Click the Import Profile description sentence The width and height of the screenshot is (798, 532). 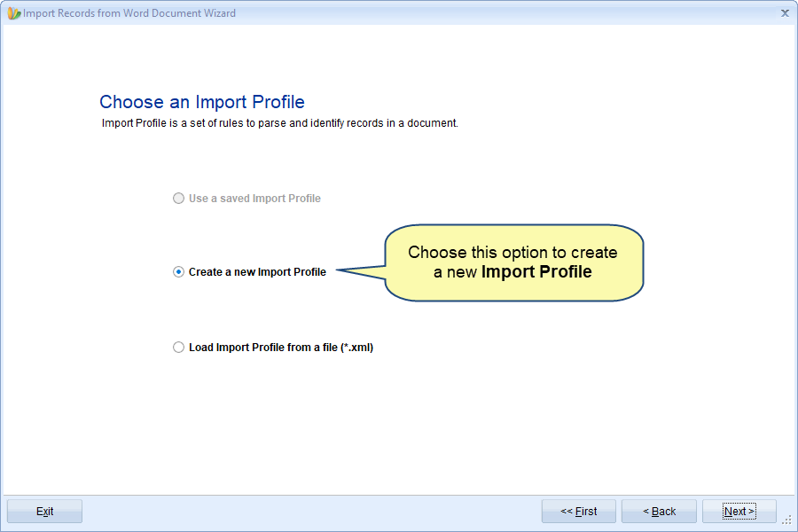280,123
